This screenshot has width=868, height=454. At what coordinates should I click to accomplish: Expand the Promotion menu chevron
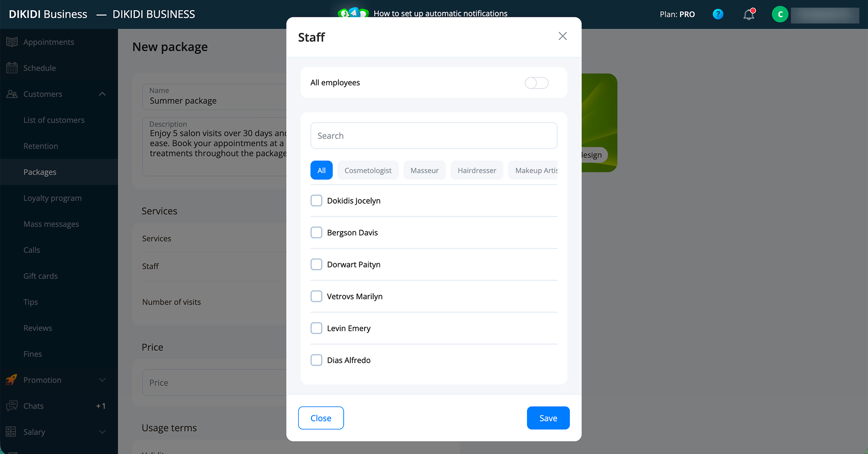tap(102, 380)
